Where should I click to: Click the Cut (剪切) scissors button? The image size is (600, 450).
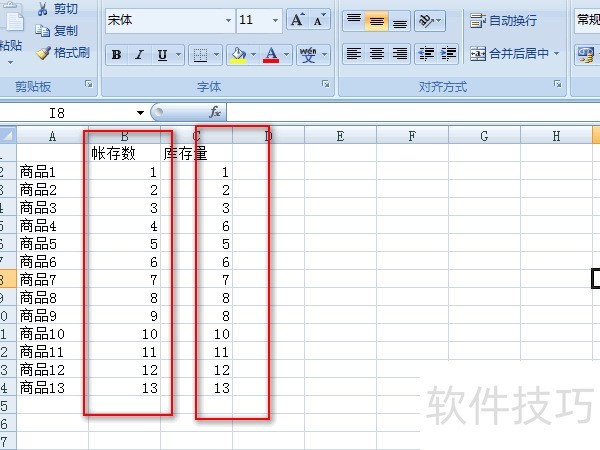(x=57, y=9)
